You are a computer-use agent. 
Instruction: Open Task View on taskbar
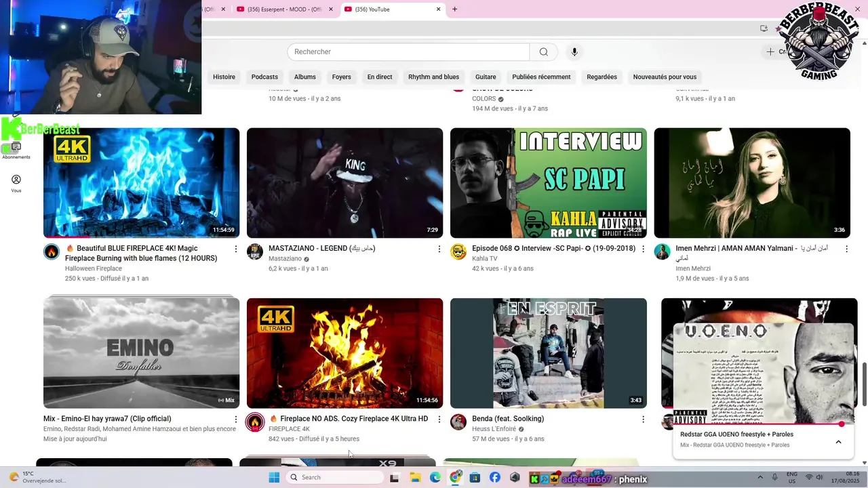(x=394, y=478)
